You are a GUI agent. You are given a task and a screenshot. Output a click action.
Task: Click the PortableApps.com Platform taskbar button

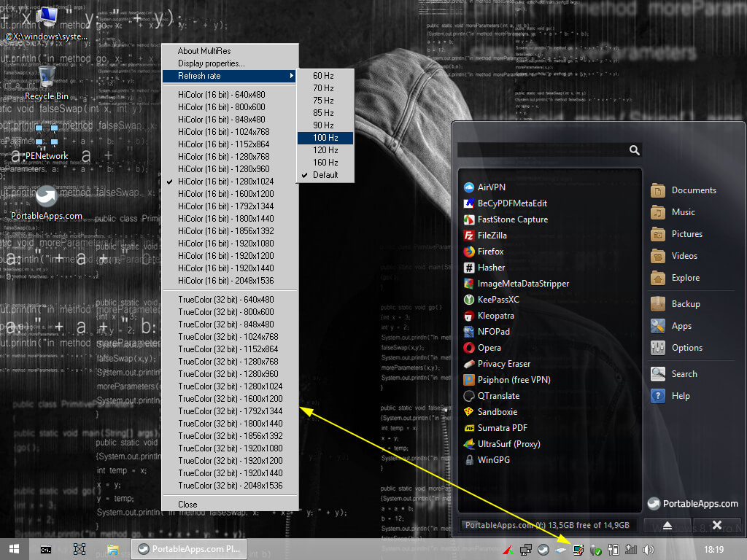(x=189, y=549)
